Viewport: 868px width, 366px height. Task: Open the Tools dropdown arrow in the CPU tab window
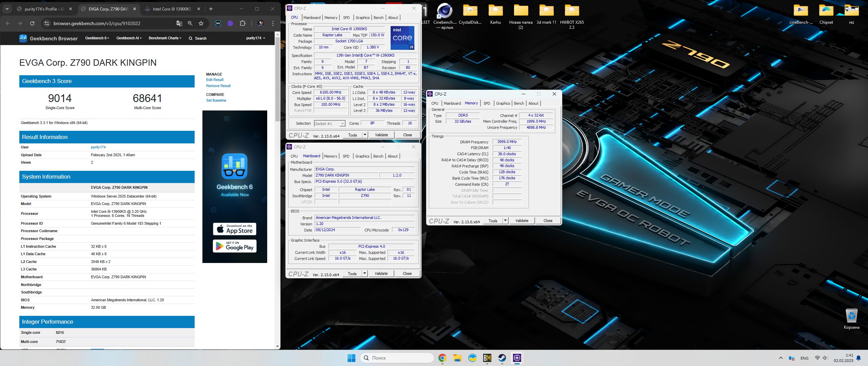365,135
